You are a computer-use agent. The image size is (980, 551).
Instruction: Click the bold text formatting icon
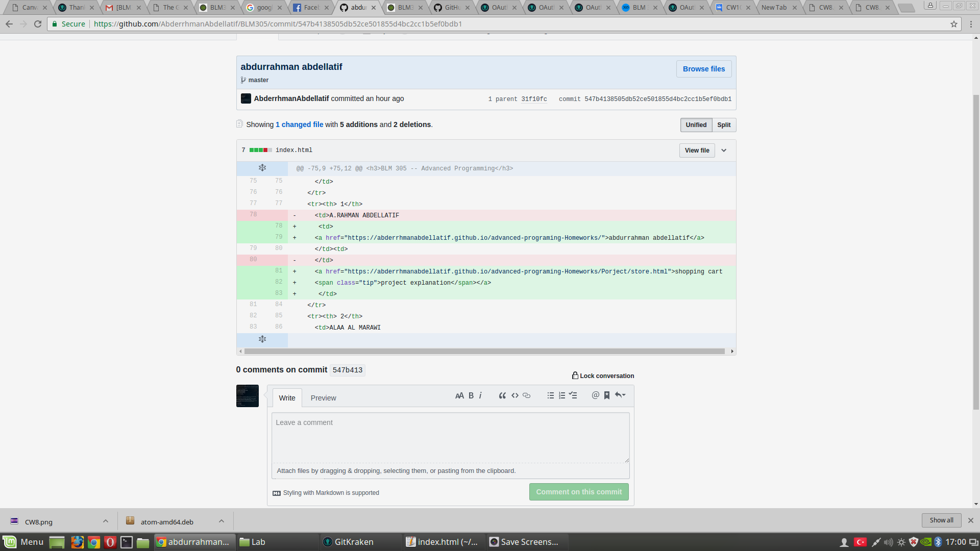click(471, 395)
